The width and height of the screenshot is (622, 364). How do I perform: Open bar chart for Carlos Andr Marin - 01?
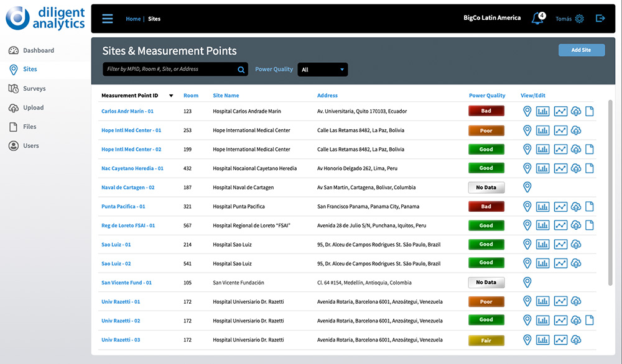click(x=542, y=111)
